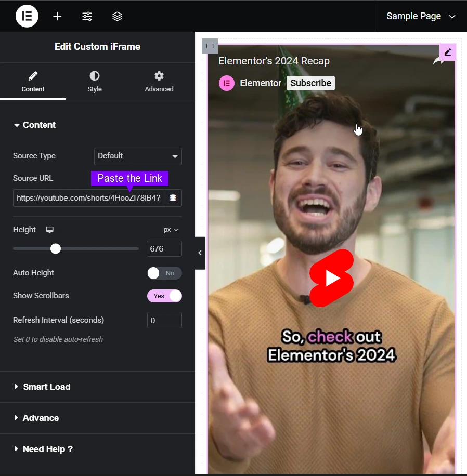Click the container handle icon above preview
Screen dimensions: 467x476
point(210,46)
